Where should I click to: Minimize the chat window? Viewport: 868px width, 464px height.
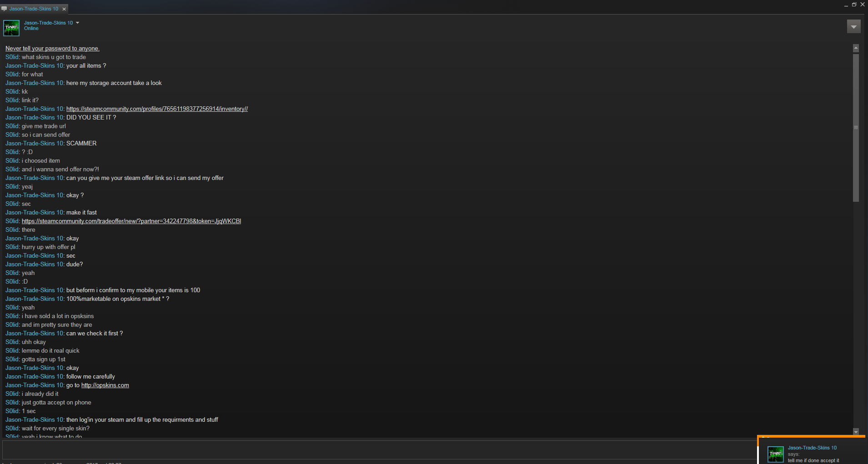[846, 5]
